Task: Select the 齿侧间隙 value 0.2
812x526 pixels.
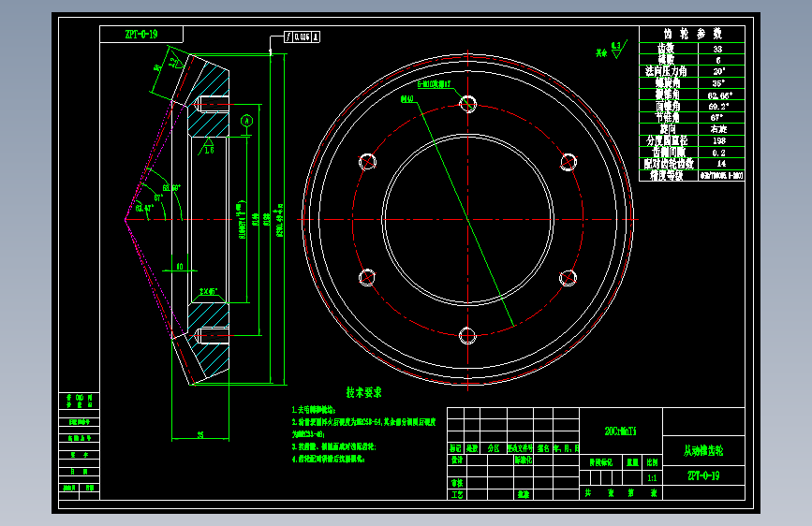Action: (718, 153)
